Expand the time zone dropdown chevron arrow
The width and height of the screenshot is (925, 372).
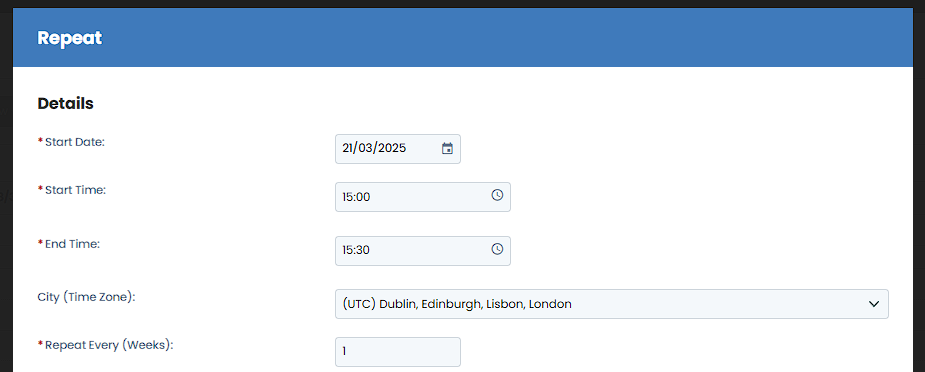874,304
